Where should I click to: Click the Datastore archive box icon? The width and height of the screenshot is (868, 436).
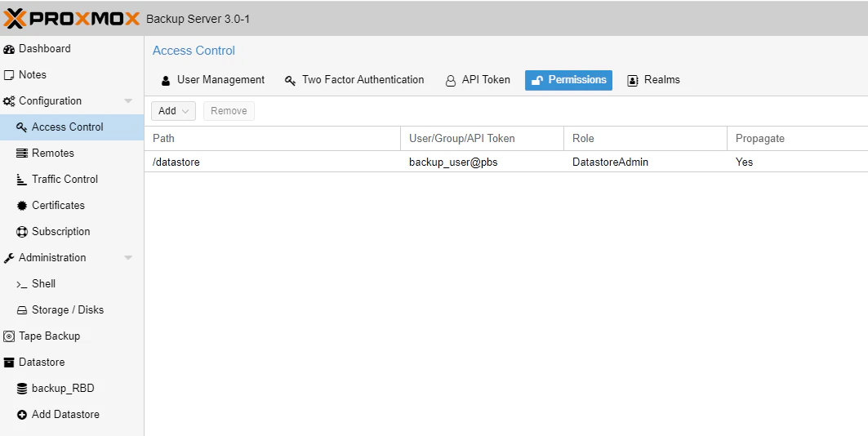pyautogui.click(x=9, y=363)
